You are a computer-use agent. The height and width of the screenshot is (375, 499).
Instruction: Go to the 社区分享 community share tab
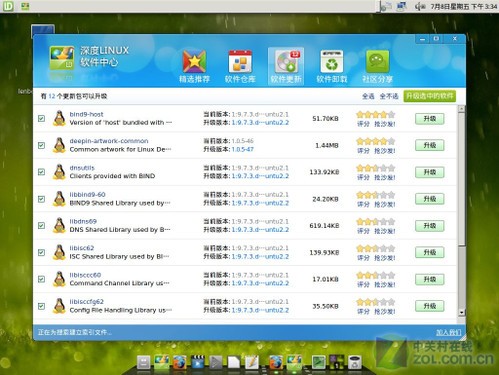click(377, 67)
